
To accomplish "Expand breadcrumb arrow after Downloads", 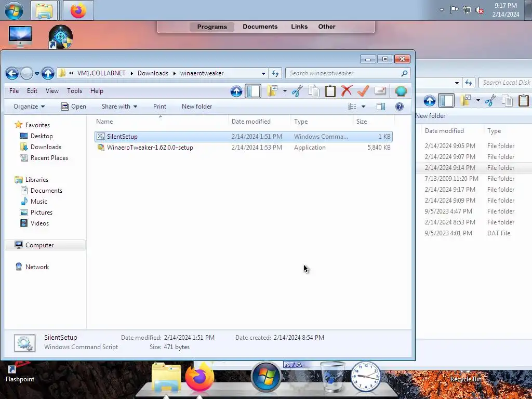I will click(175, 73).
